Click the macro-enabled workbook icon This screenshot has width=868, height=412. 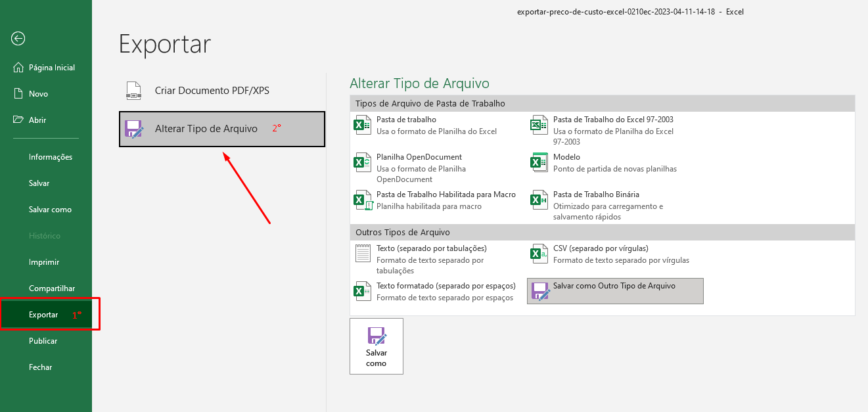click(x=363, y=200)
